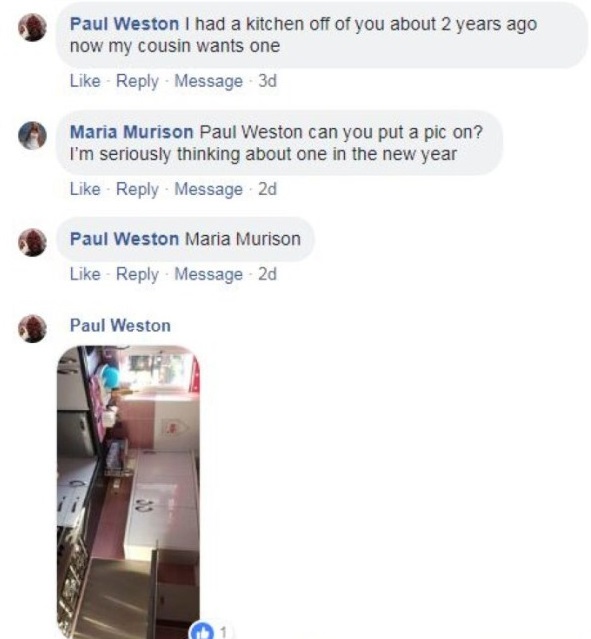
Task: Reply to Maria Murison's comment
Action: pos(137,189)
